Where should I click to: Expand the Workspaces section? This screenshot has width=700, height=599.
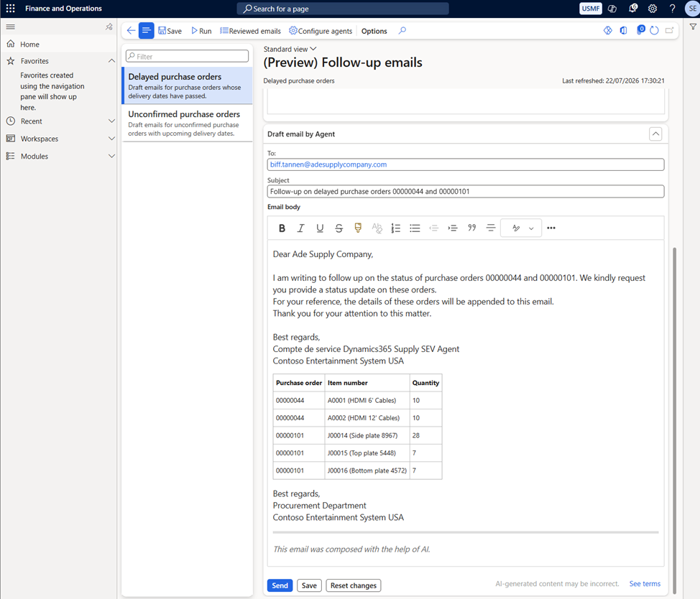coord(111,139)
